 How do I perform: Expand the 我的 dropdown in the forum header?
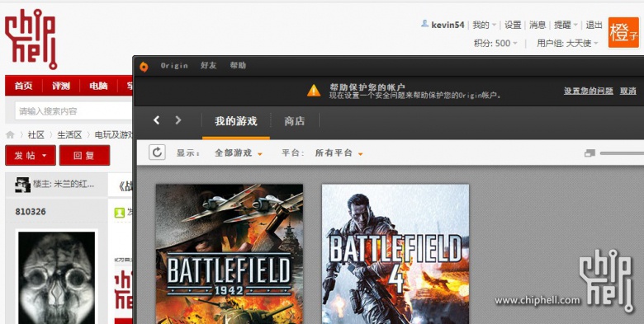point(484,25)
